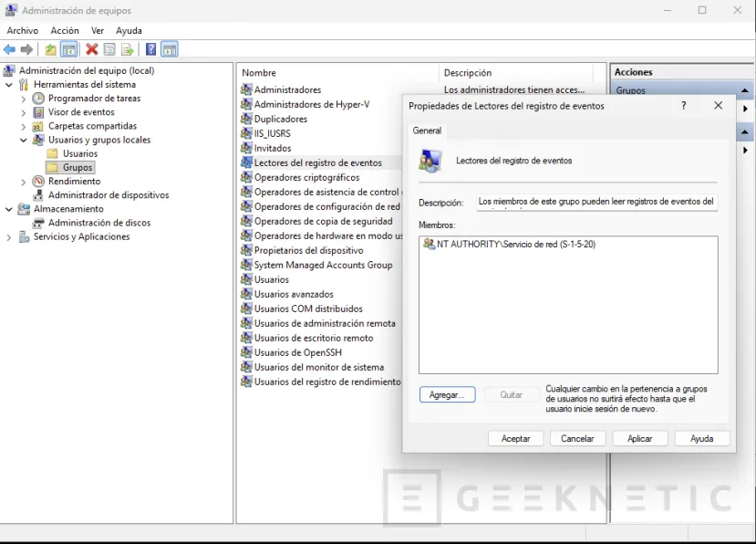Collapse Usuarios y grupos locales node
Image resolution: width=756 pixels, height=544 pixels.
[24, 141]
